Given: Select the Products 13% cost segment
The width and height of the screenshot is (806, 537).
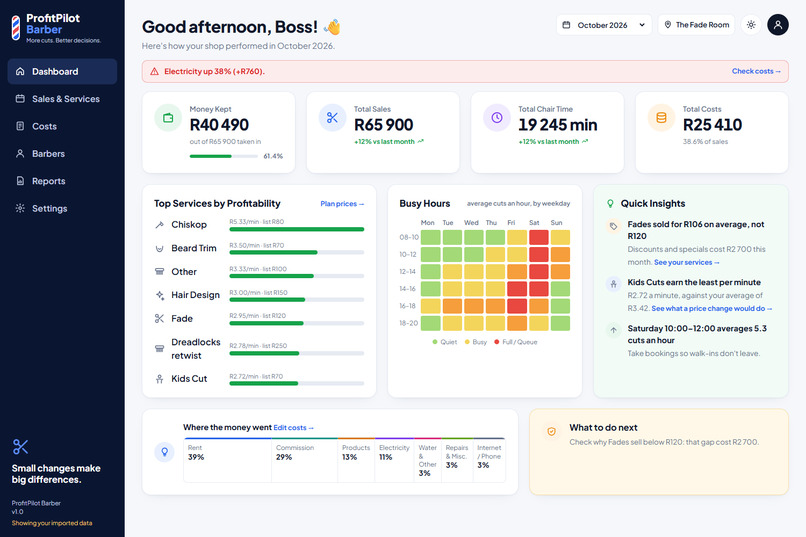Looking at the screenshot, I should click(x=356, y=460).
